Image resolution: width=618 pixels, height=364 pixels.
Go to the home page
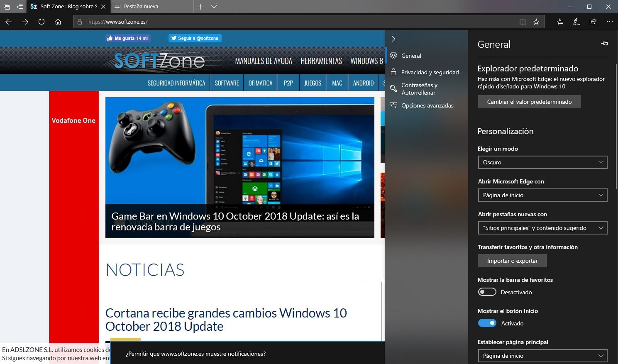(58, 22)
